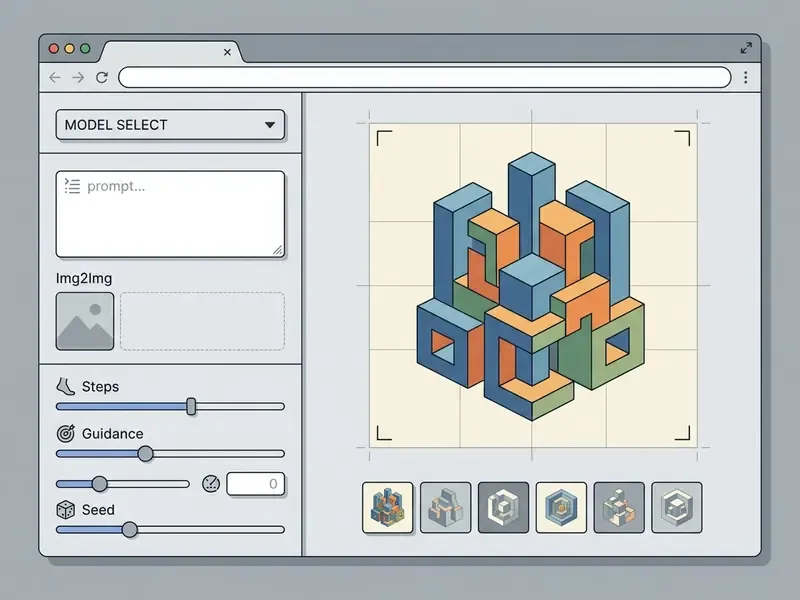This screenshot has width=800, height=600.
Task: Click the main generated isometric image
Action: [533, 286]
